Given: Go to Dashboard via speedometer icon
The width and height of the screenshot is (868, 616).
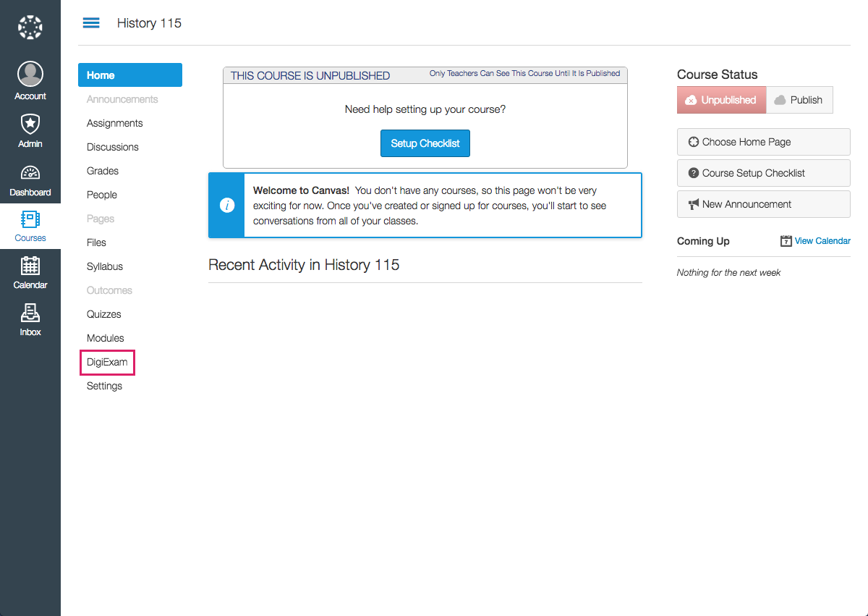Looking at the screenshot, I should coord(30,172).
